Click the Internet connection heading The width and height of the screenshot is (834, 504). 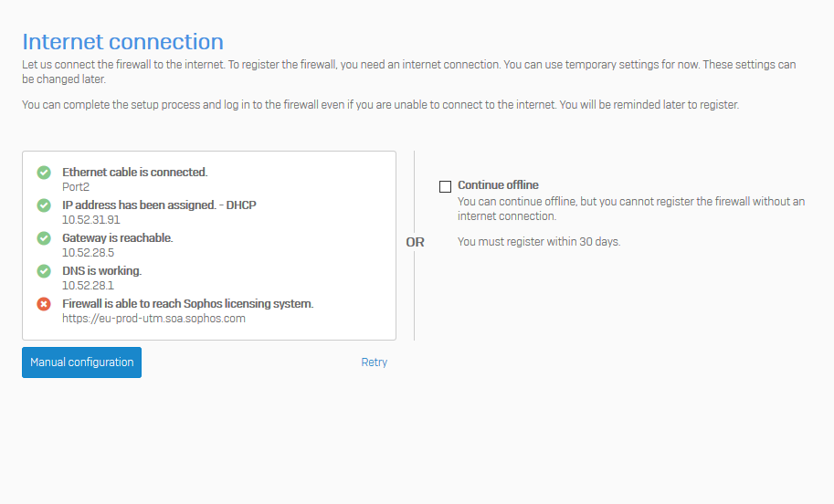coord(123,41)
